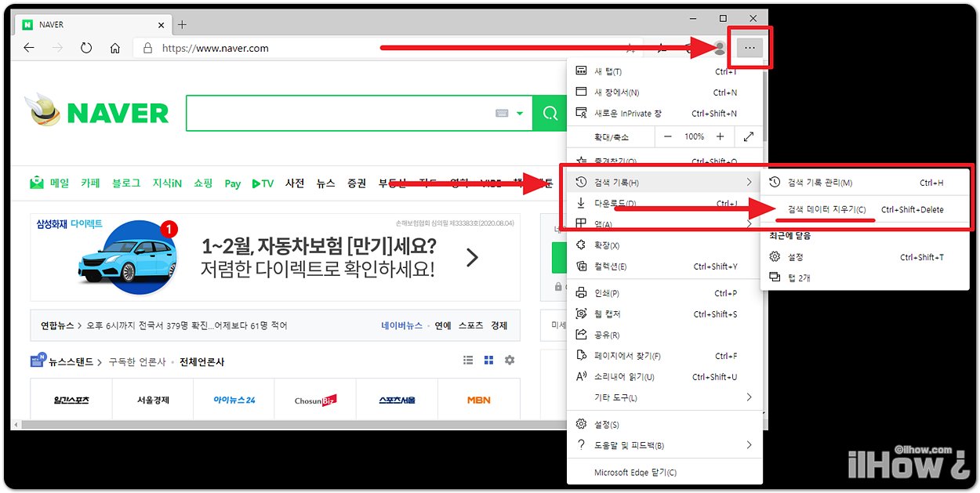Select 소리내어 읽기(U) menu item
This screenshot has width=980, height=493.
663,377
